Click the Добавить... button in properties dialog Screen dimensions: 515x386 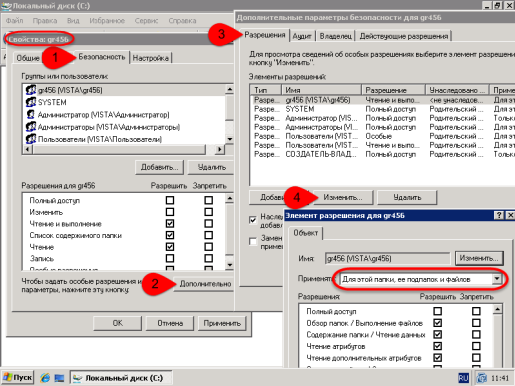point(159,167)
